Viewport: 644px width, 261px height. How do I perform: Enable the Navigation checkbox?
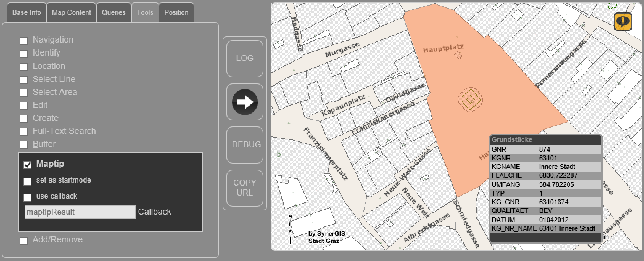(x=24, y=41)
